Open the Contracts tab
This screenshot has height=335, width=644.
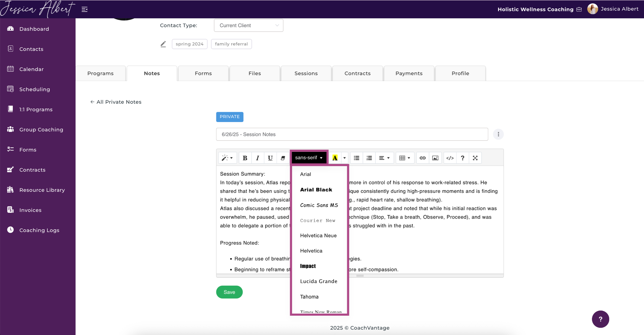click(x=358, y=73)
